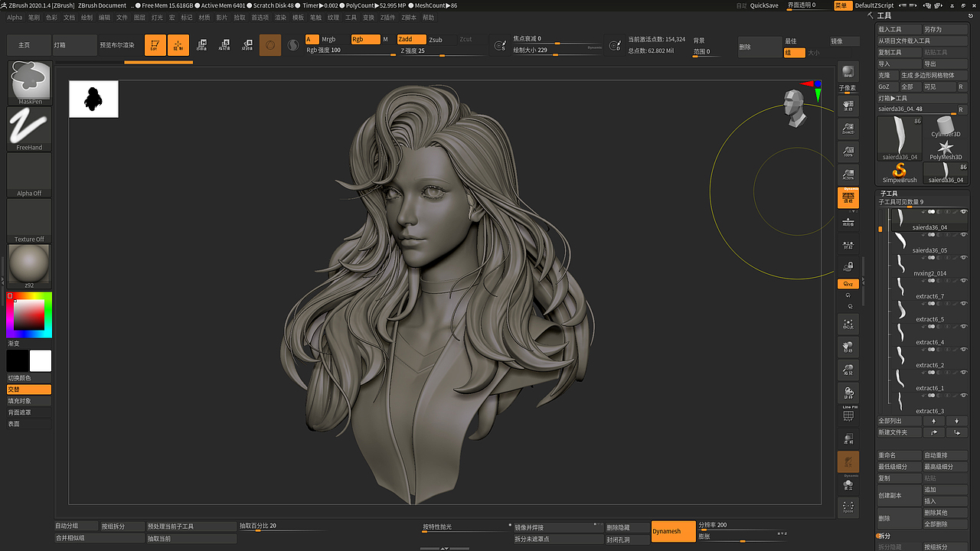Expand the 灯箱▶工具 lightbox tools button
The width and height of the screenshot is (980, 551).
(923, 98)
